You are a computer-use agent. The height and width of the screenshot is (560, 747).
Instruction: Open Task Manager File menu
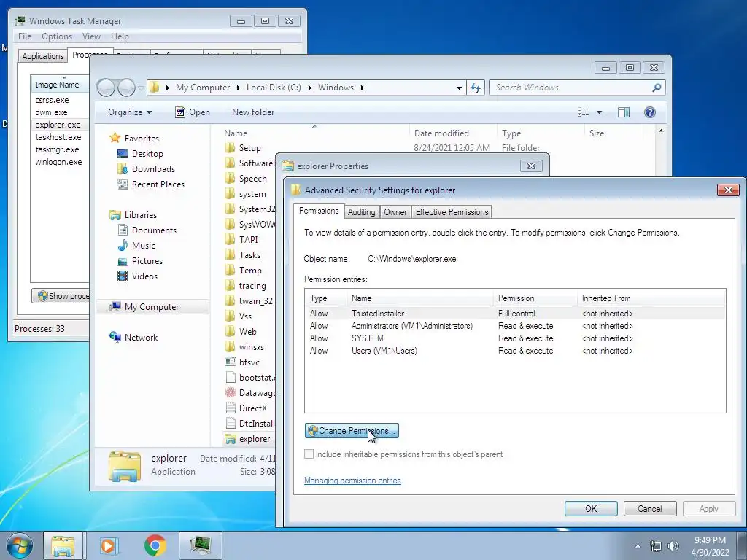click(x=25, y=36)
